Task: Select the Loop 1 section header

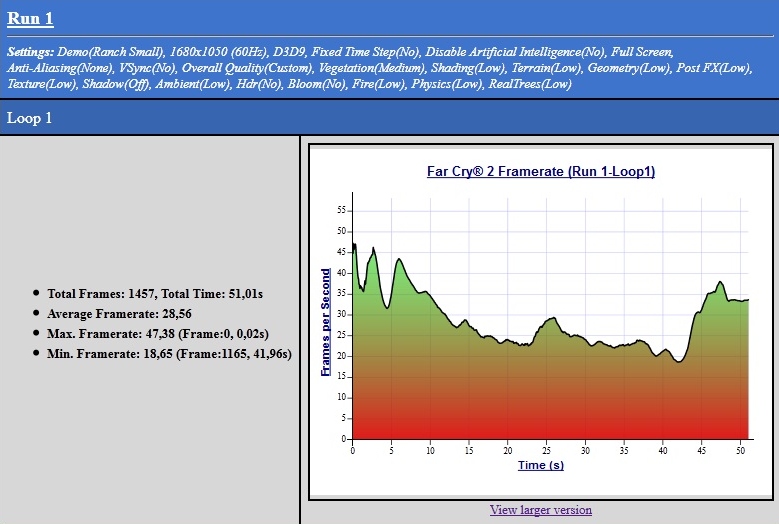Action: point(30,118)
